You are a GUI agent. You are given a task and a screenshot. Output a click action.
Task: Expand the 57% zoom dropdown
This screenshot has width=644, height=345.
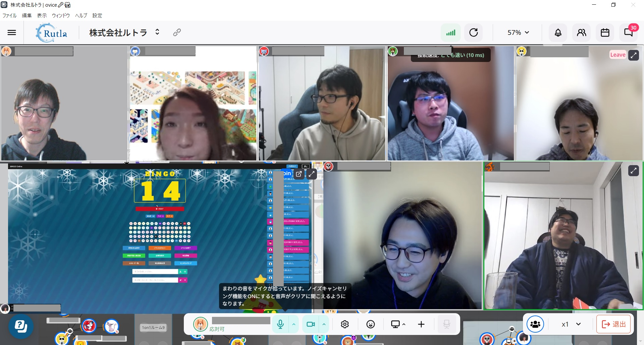(518, 32)
